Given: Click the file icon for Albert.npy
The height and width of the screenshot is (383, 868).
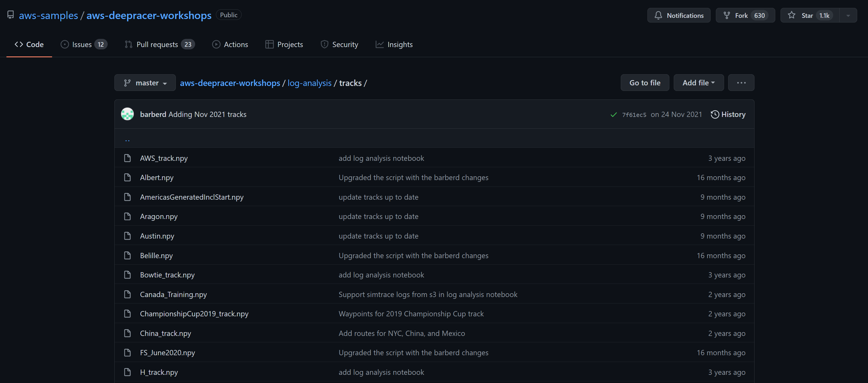Looking at the screenshot, I should coord(127,177).
